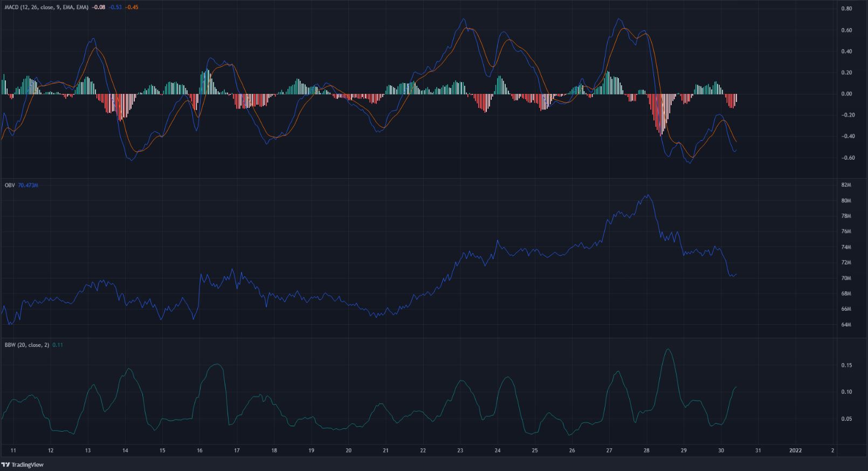Click OBV scale value 70M
This screenshot has width=868, height=471.
[846, 278]
